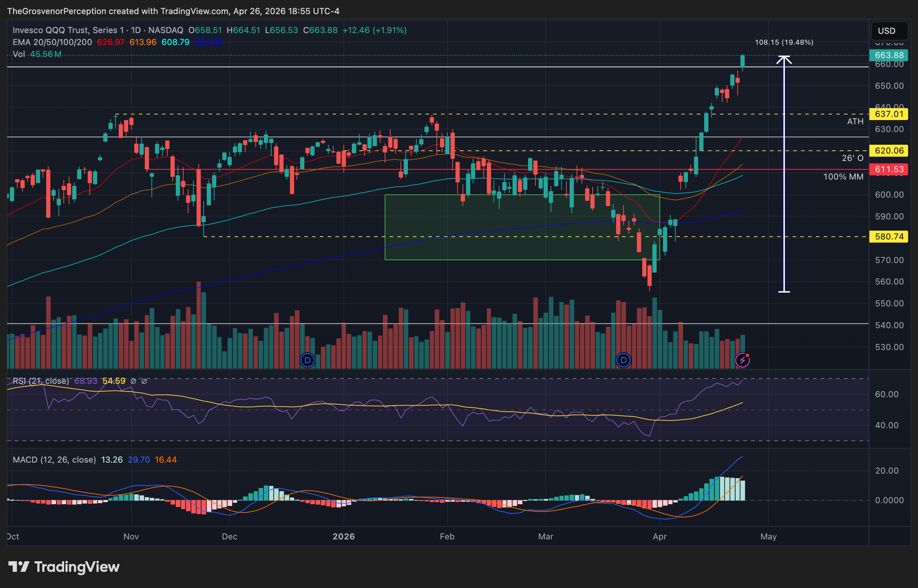Click the Apr label on the time axis
The width and height of the screenshot is (918, 588).
click(x=659, y=537)
